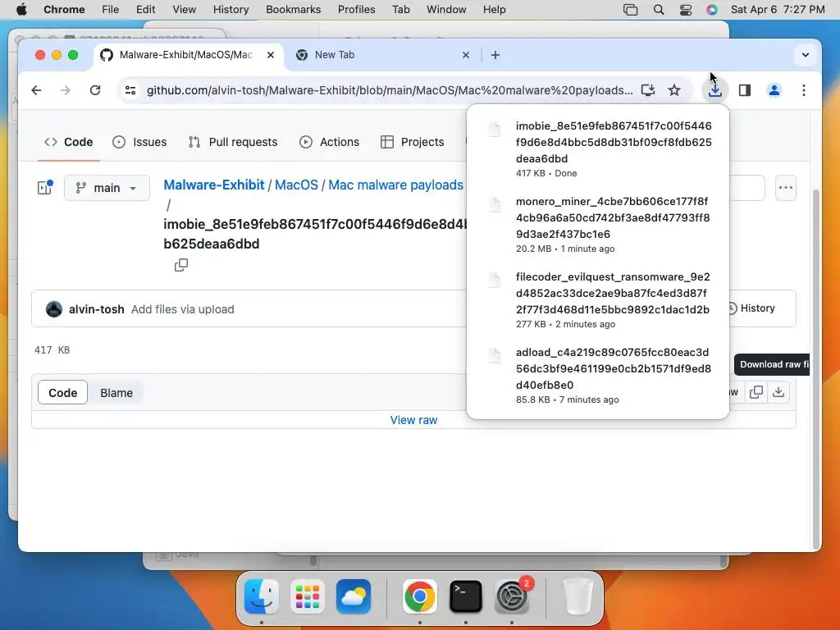Bookmark this page with the star icon
This screenshot has height=630, width=840.
pyautogui.click(x=674, y=90)
